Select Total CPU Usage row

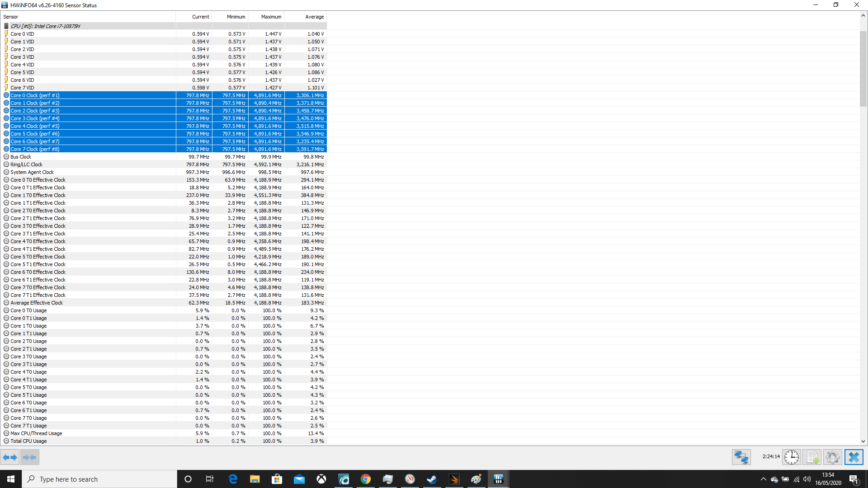[x=164, y=441]
